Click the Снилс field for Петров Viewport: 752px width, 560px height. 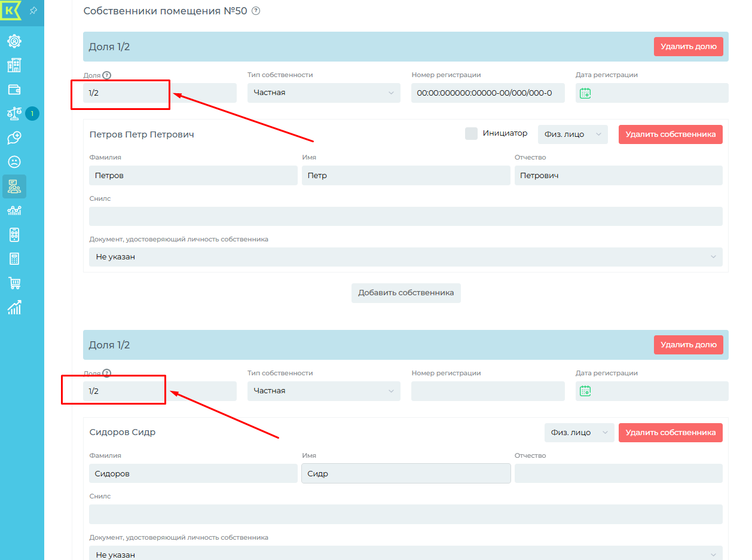pos(405,216)
